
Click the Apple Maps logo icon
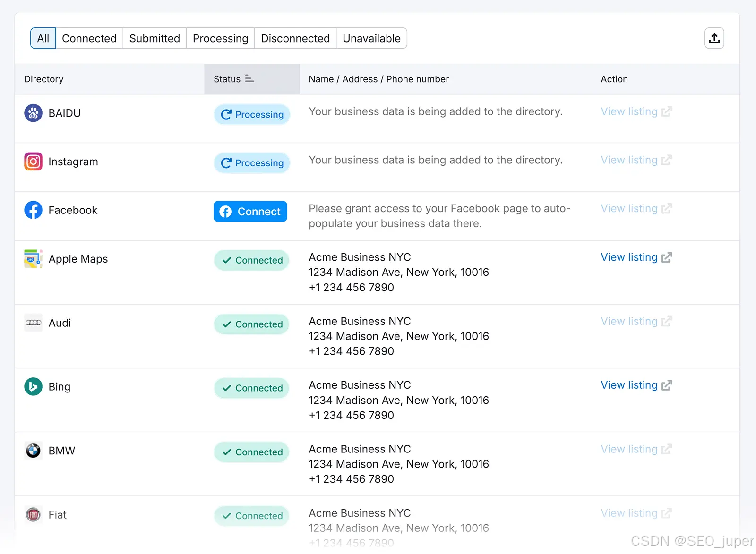(x=33, y=259)
